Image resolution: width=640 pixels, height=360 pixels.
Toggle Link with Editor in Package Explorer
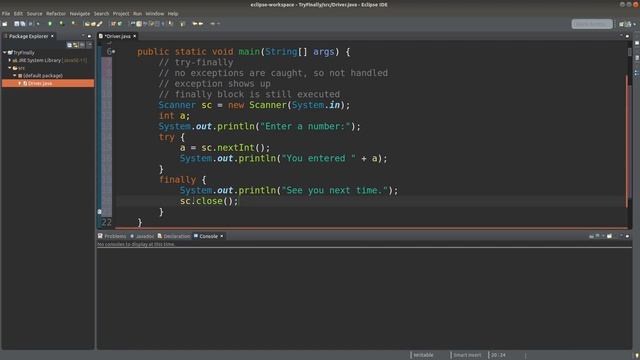pos(76,45)
